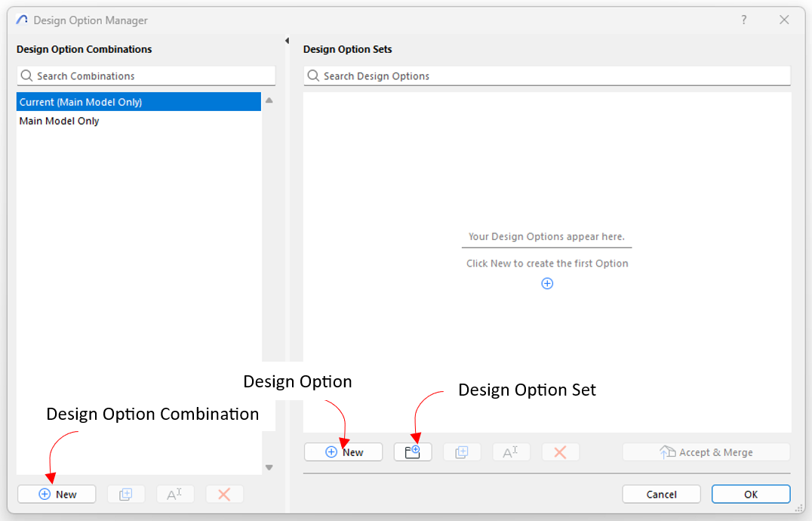The width and height of the screenshot is (812, 521).
Task: Click the Accept & Merge button
Action: click(x=706, y=452)
